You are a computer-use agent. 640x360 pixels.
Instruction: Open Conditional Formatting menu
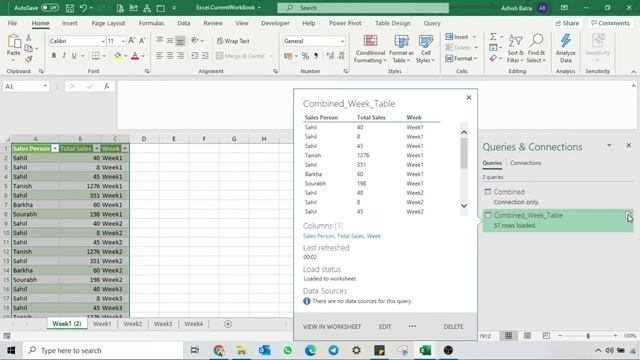pos(370,49)
